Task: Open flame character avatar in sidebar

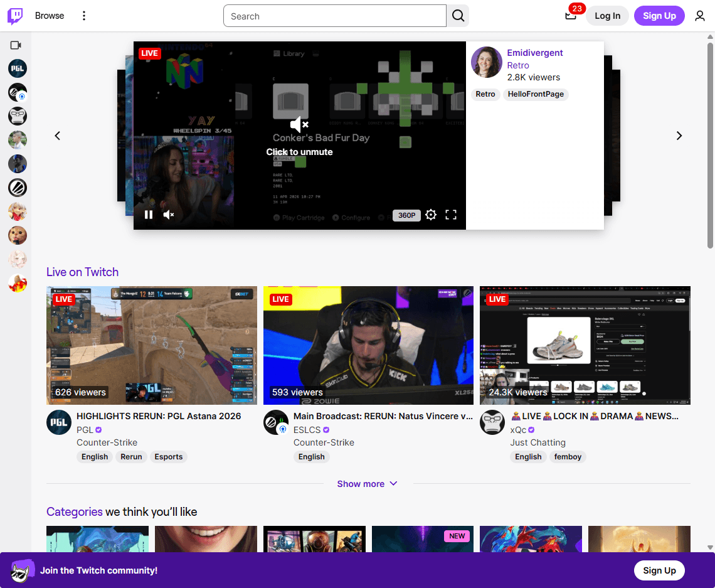Action: [18, 283]
